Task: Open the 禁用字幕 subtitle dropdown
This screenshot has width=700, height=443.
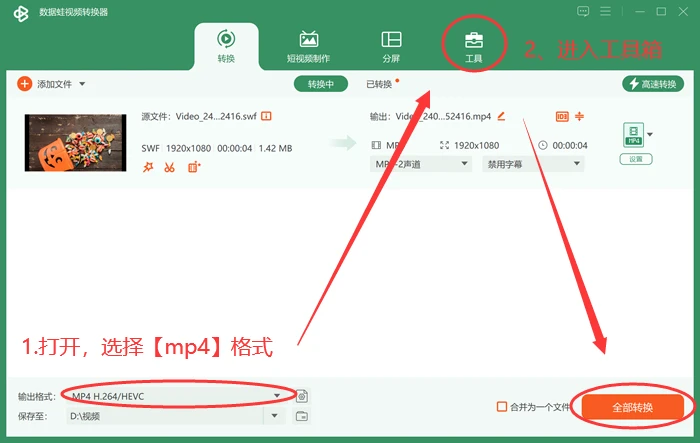Action: [x=533, y=164]
